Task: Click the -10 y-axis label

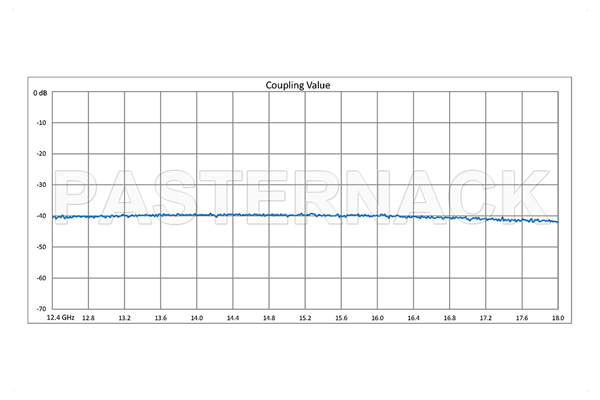Action: [42, 123]
